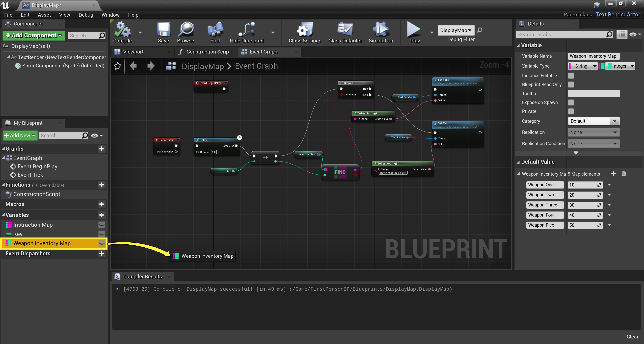
Task: Enable Instance Editable checkbox
Action: [x=571, y=75]
